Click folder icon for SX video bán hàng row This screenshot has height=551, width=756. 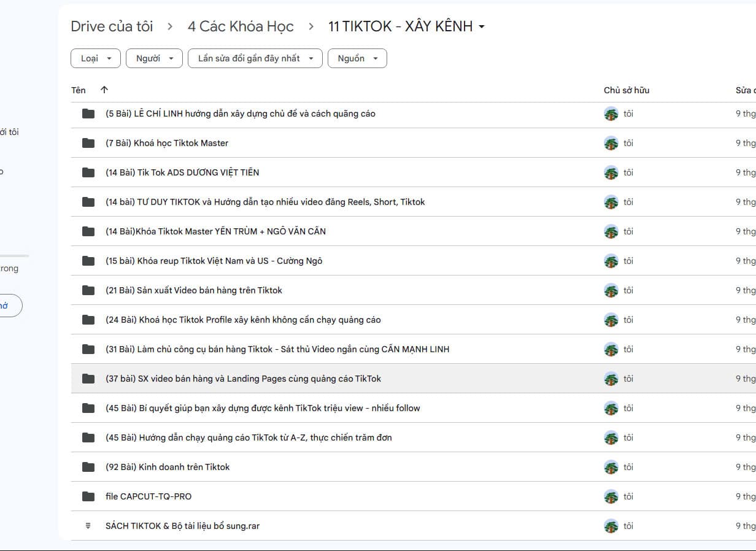88,379
